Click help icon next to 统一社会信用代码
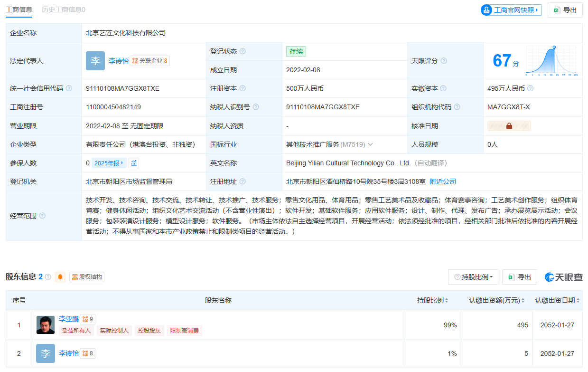The height and width of the screenshot is (372, 588). tap(69, 88)
